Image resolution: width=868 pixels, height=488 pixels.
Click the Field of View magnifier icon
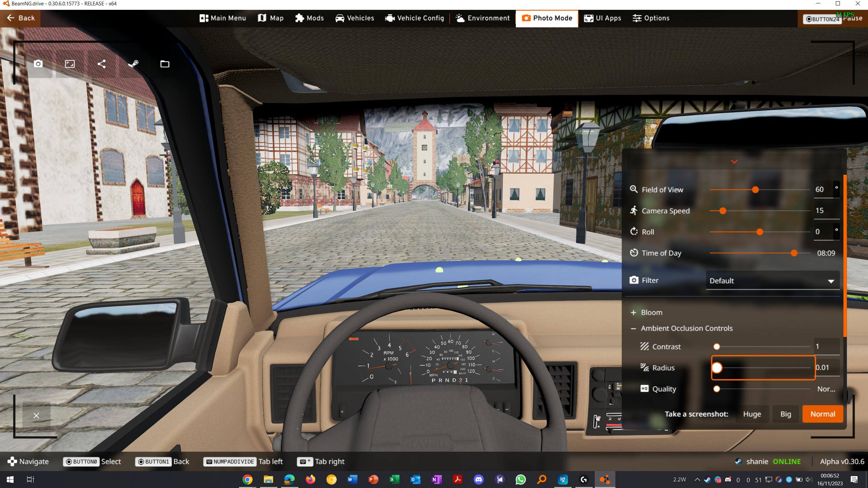pyautogui.click(x=633, y=189)
